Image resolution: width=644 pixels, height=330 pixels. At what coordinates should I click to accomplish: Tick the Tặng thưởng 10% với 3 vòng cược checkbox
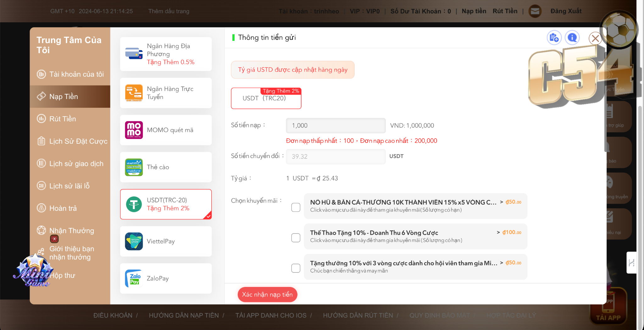[x=296, y=268]
